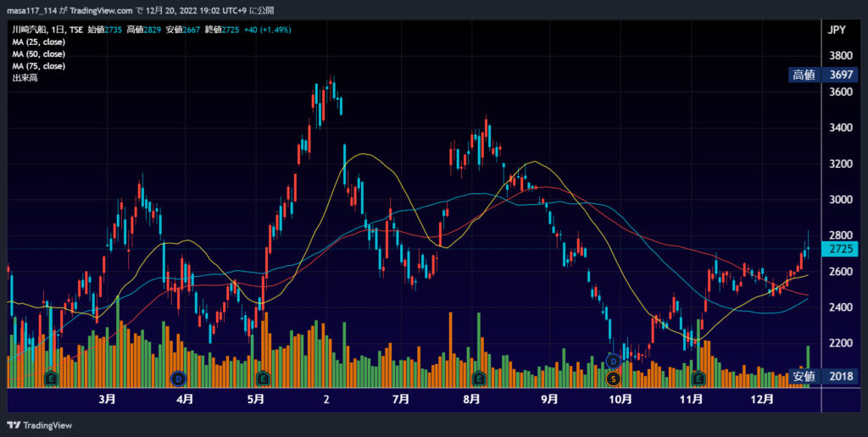Image resolution: width=868 pixels, height=437 pixels.
Task: Click the 3200 price axis label
Action: tap(841, 163)
